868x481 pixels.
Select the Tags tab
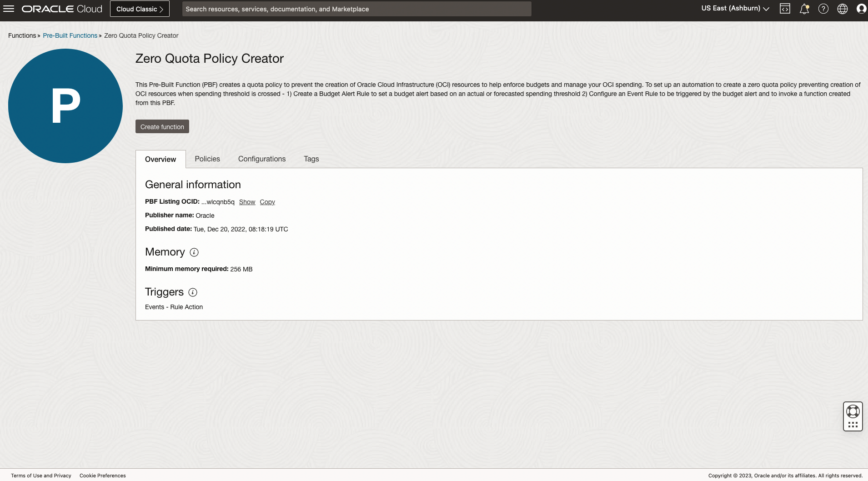[311, 159]
